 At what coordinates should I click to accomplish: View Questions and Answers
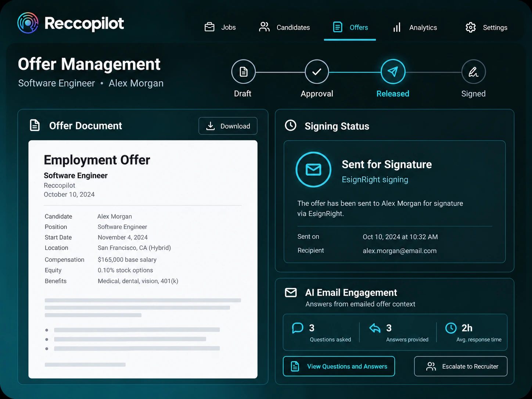pos(339,366)
